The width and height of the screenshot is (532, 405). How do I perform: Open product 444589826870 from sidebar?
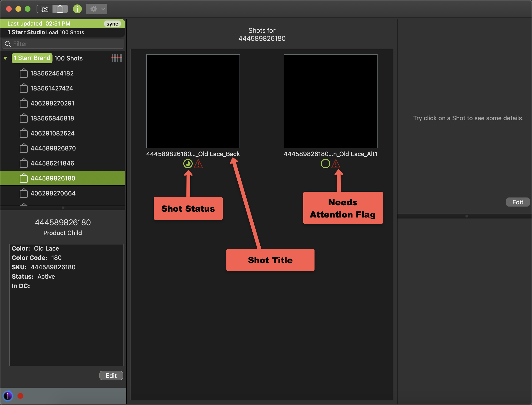pyautogui.click(x=53, y=148)
